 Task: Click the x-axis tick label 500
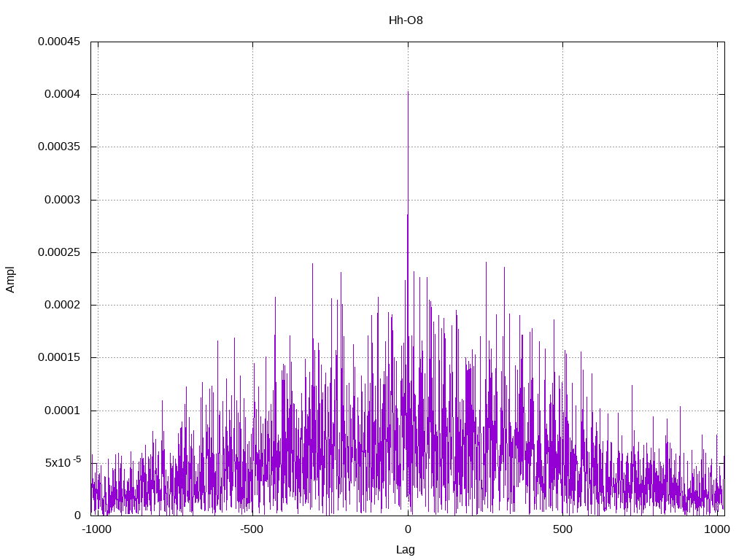(562, 529)
